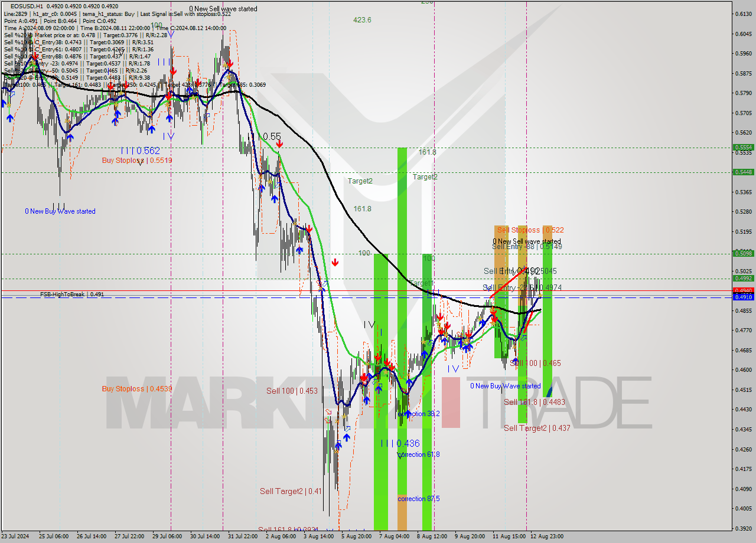Click the '3 Aug 14:00' time axis label
This screenshot has width=756, height=543.
point(318,537)
